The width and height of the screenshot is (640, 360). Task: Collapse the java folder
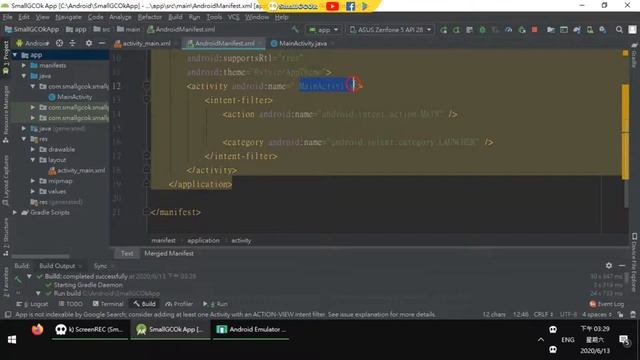click(x=24, y=76)
